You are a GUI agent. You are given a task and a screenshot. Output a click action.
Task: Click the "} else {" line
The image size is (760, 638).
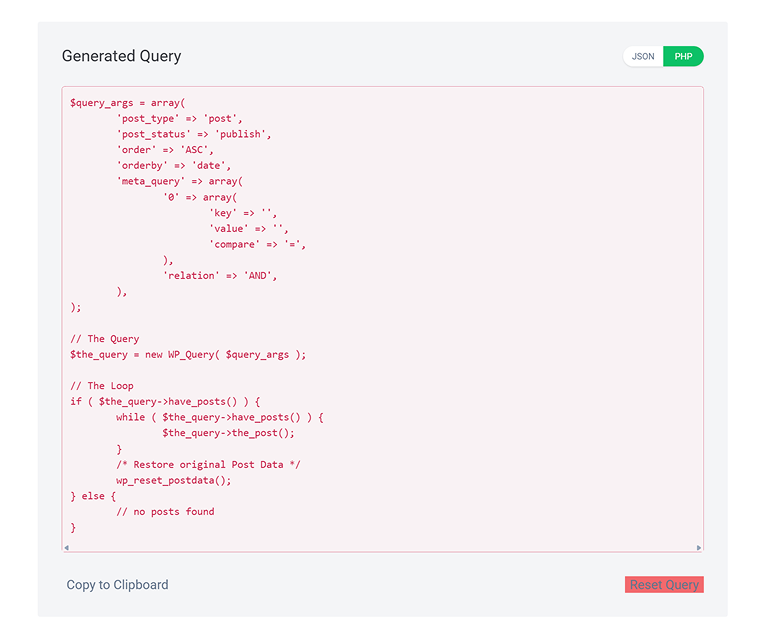coord(93,496)
